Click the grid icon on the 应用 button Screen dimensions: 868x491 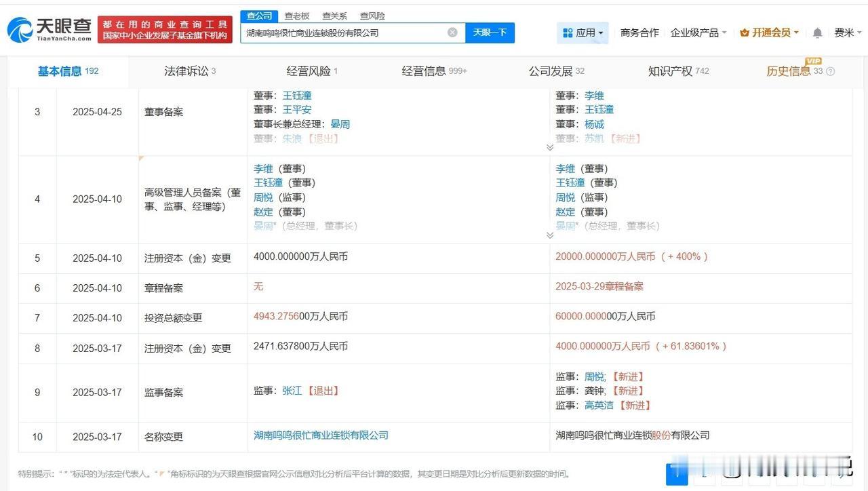point(568,33)
